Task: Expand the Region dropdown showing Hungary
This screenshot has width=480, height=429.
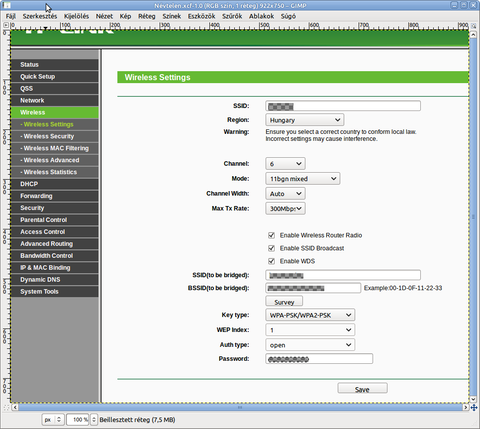Action: click(305, 120)
